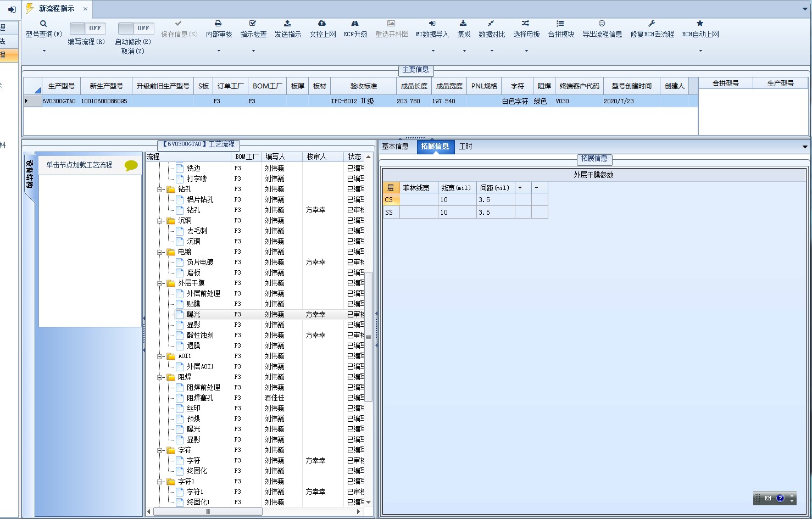Click the 数据对比 compare icon
Viewport: 812px width, 519px height.
(x=491, y=24)
